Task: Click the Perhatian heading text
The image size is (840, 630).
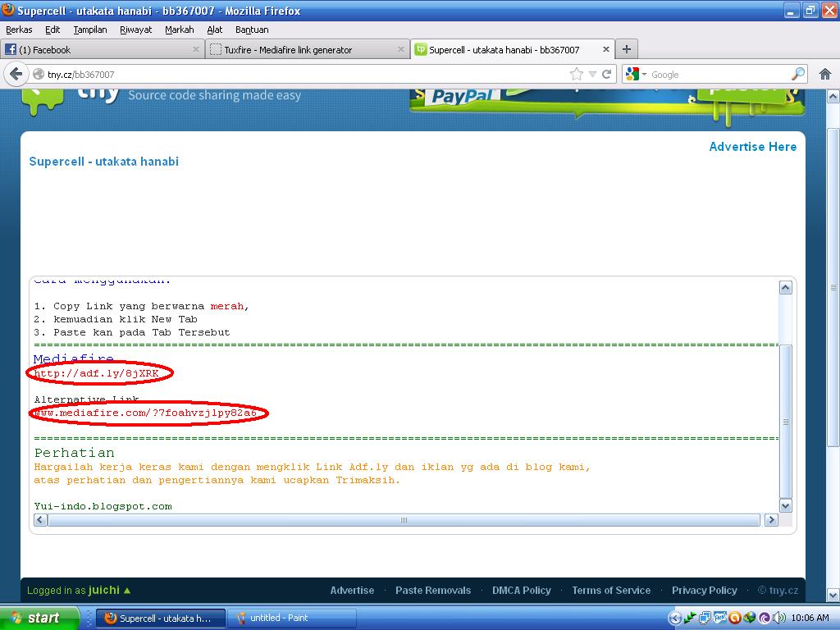Action: tap(75, 453)
